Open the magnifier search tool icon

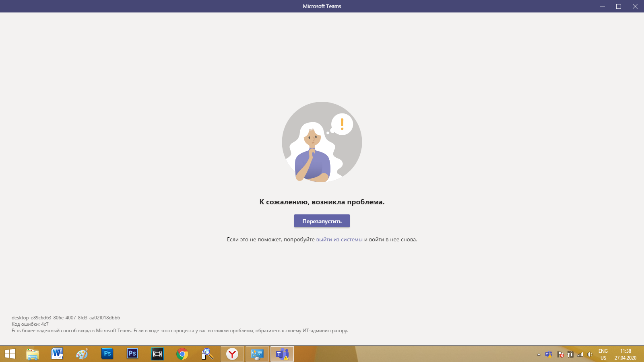pyautogui.click(x=207, y=354)
